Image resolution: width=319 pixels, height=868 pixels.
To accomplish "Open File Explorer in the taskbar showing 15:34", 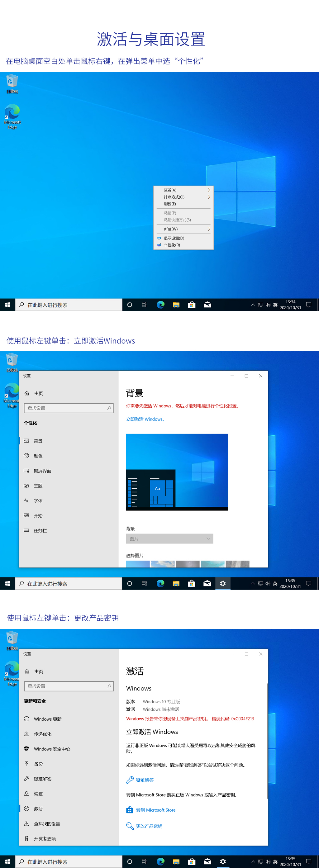I will tap(176, 305).
